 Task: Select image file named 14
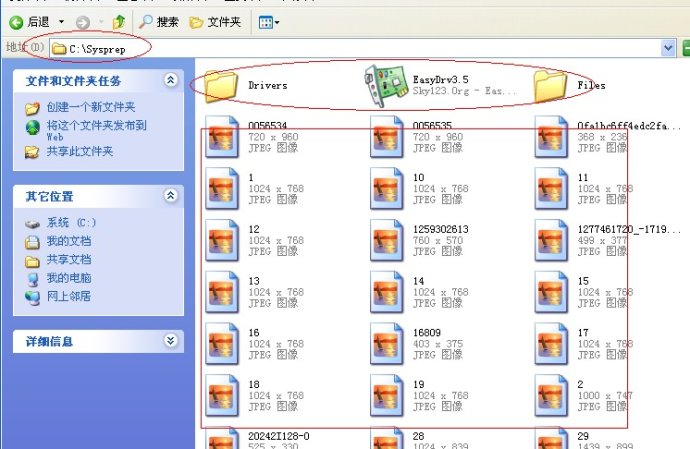pos(387,292)
